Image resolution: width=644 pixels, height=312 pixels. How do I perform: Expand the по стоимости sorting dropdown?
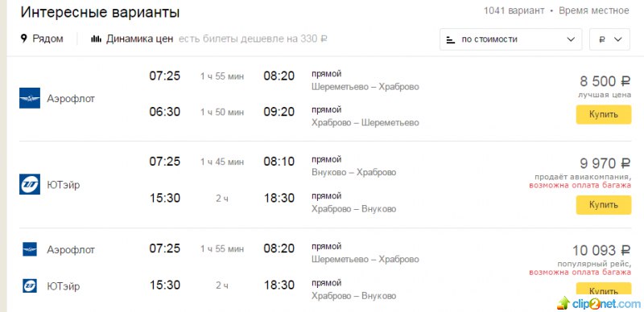click(x=510, y=39)
